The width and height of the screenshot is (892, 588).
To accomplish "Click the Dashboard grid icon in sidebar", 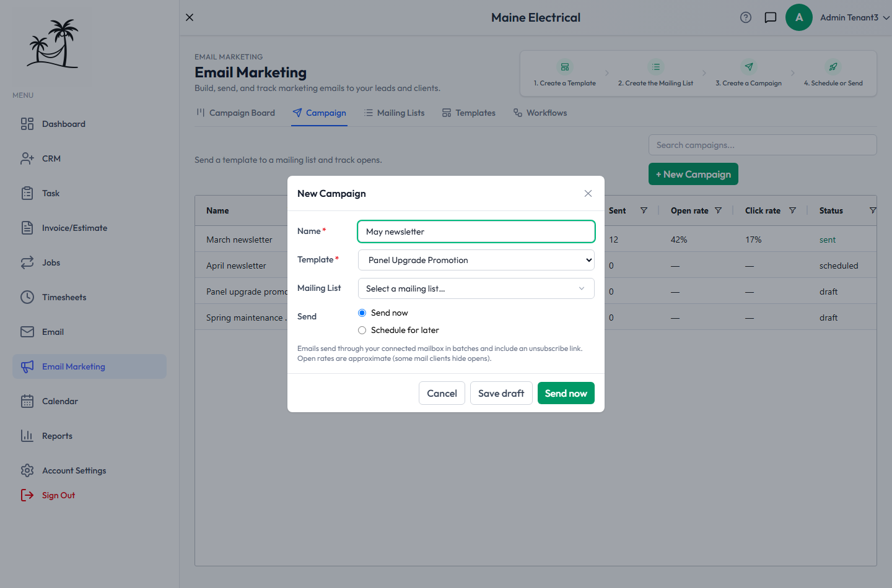I will (27, 124).
